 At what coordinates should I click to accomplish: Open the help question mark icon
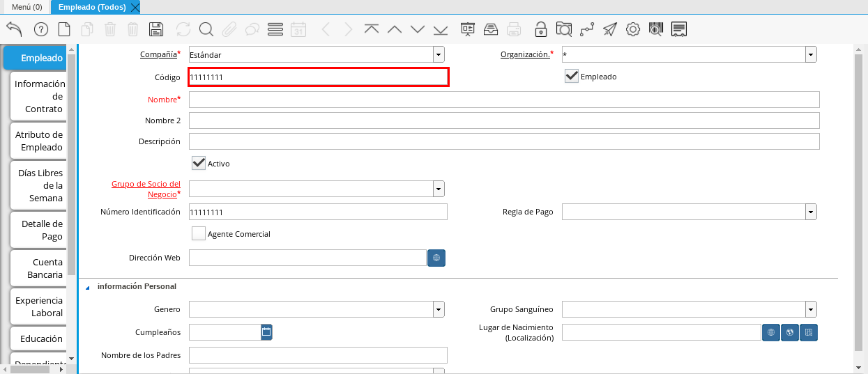[x=40, y=29]
